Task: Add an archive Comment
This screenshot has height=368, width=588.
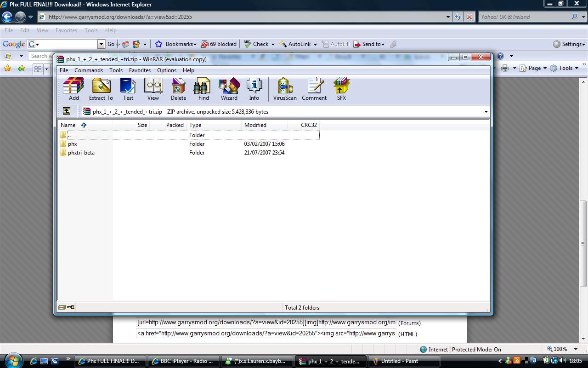Action: [x=314, y=89]
